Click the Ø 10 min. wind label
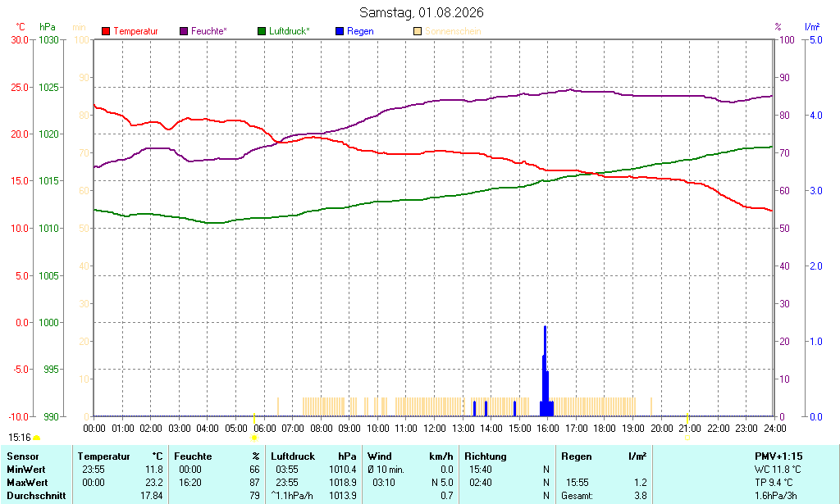The width and height of the screenshot is (840, 504). 386,470
